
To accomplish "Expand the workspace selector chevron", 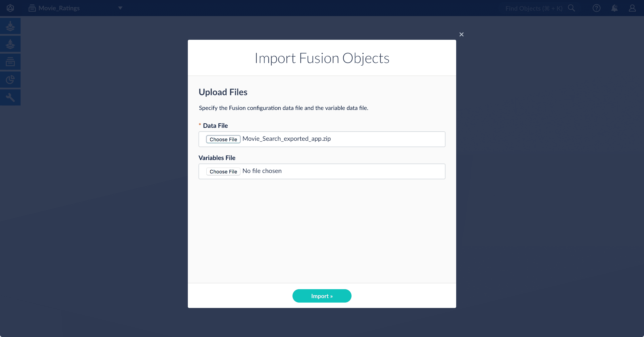I will tap(120, 8).
